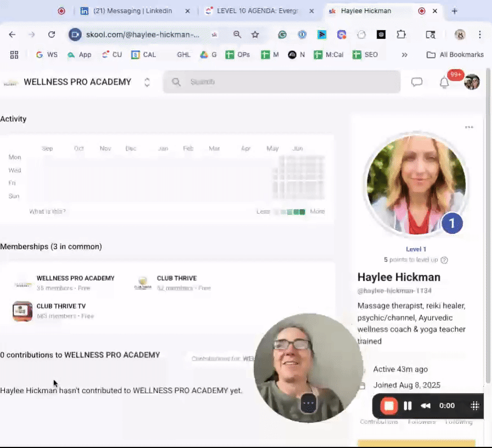
Task: Open the Skool user avatar menu
Action: pos(472,82)
